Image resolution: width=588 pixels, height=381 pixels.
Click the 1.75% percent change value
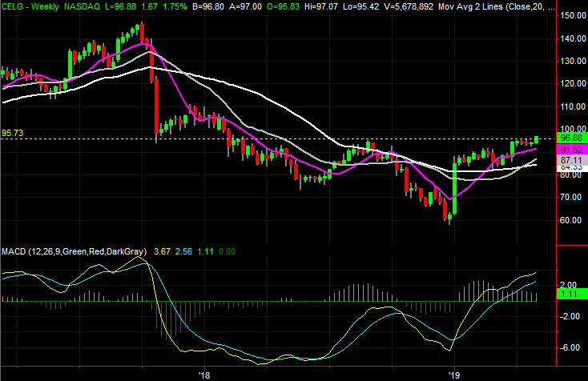(x=175, y=6)
